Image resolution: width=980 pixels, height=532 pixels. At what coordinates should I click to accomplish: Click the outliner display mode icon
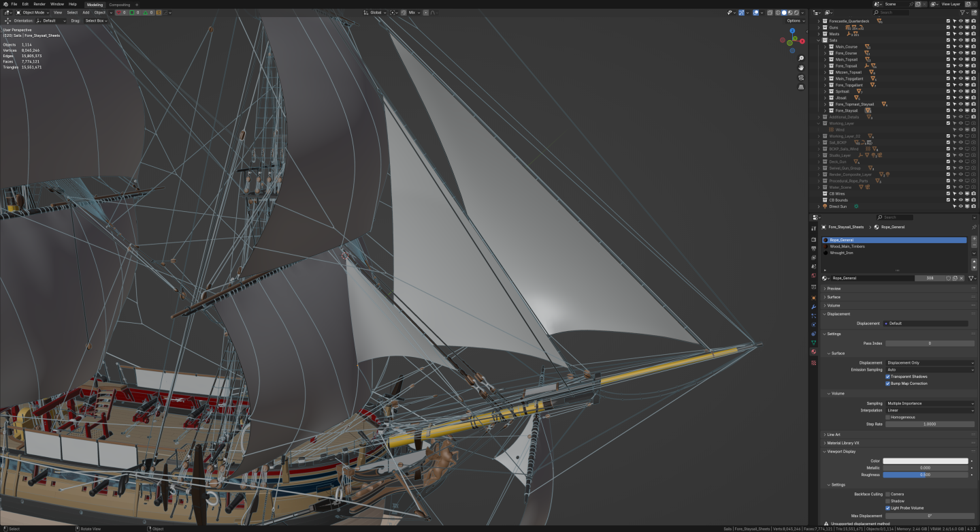coord(829,12)
